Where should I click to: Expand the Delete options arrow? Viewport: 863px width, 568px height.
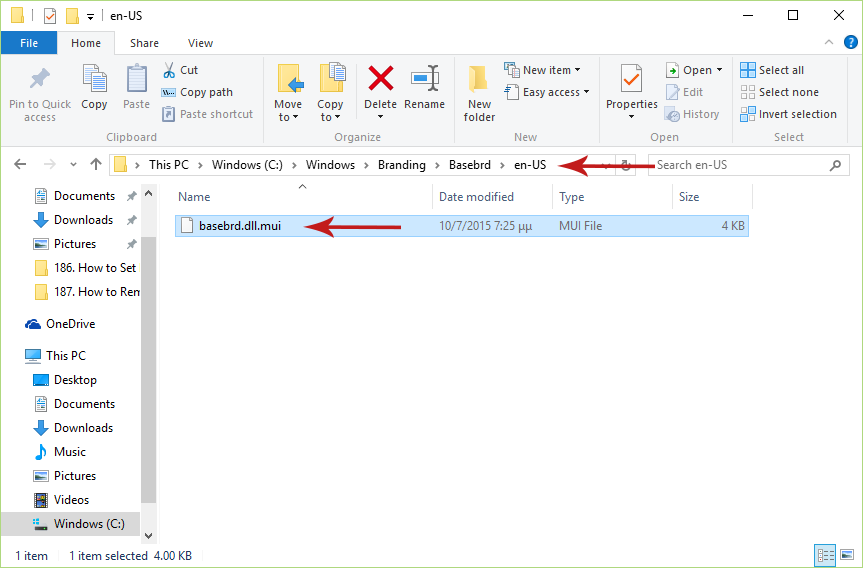[380, 117]
